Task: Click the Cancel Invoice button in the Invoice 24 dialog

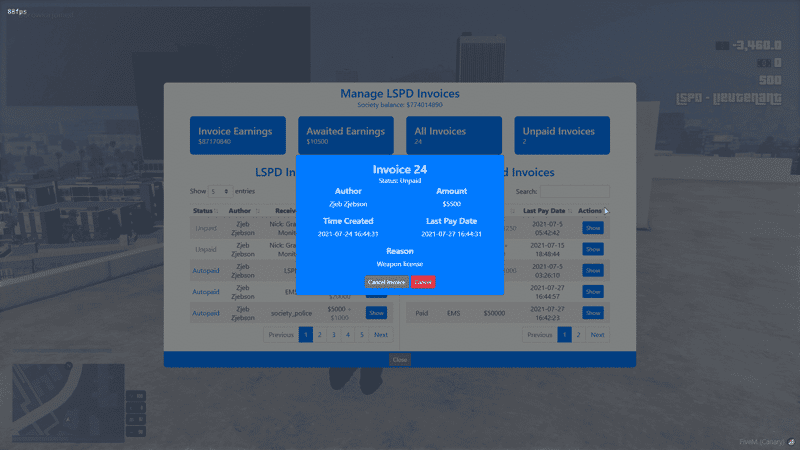Action: (x=386, y=282)
